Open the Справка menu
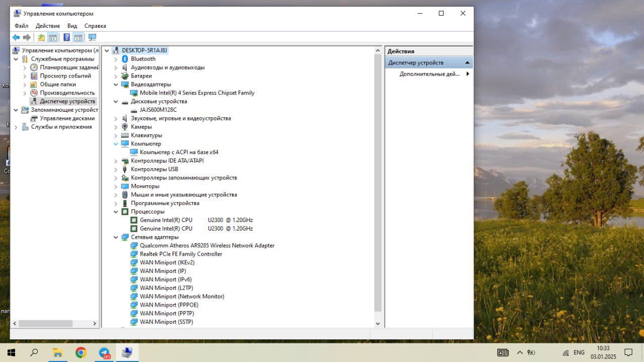This screenshot has width=644, height=362. point(95,26)
